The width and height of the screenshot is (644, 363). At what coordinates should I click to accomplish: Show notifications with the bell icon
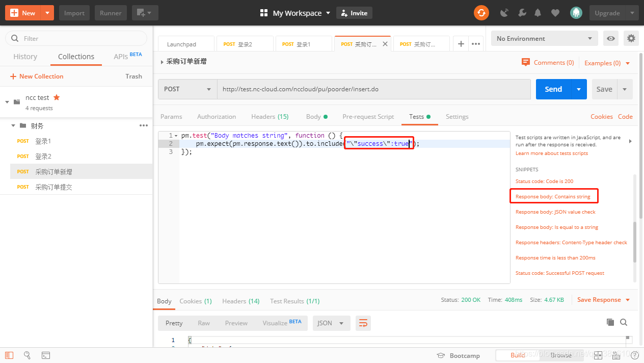coord(538,13)
